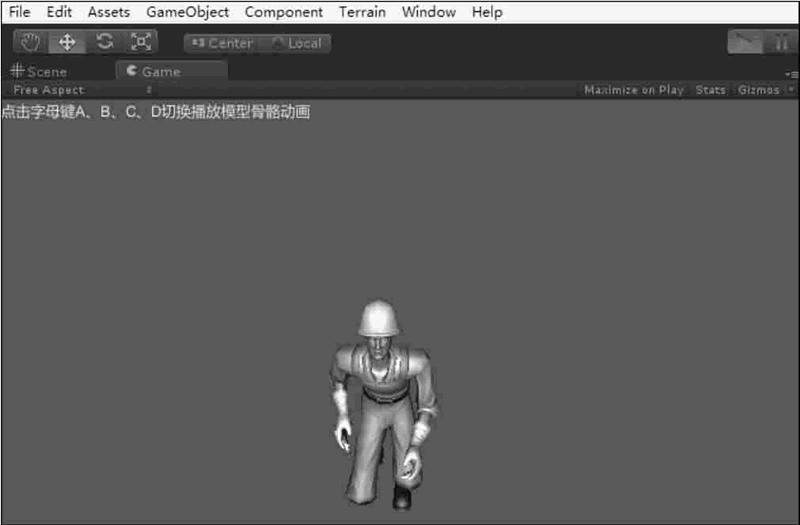800x525 pixels.
Task: Open the Terrain menu
Action: pyautogui.click(x=362, y=12)
